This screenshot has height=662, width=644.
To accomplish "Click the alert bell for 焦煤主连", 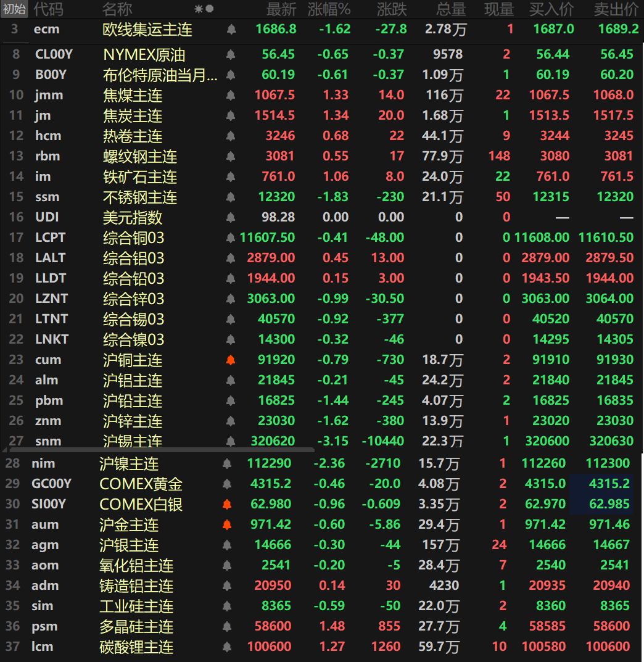I will pyautogui.click(x=231, y=95).
